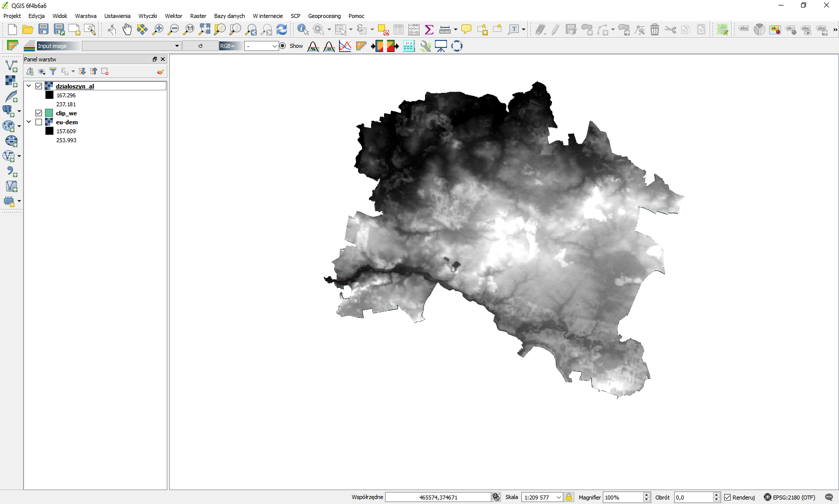Open the Geoprocesing menu
This screenshot has height=504, width=839.
(x=324, y=16)
